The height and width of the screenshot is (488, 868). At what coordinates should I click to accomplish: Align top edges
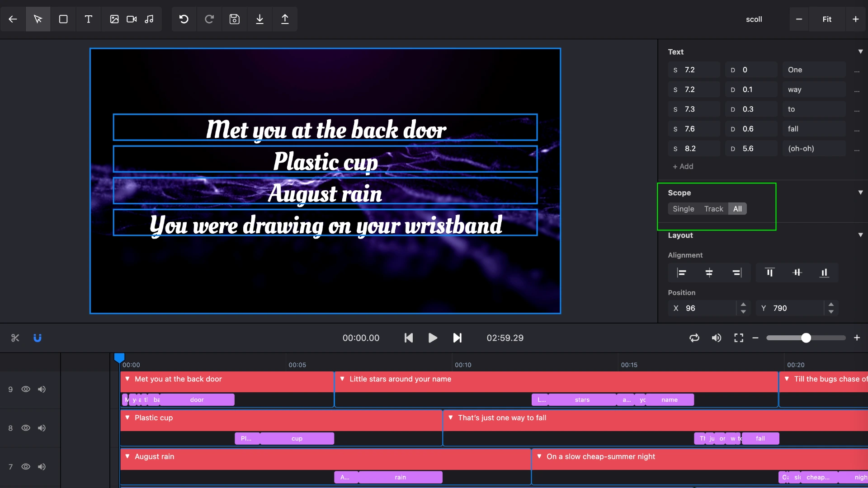point(769,272)
